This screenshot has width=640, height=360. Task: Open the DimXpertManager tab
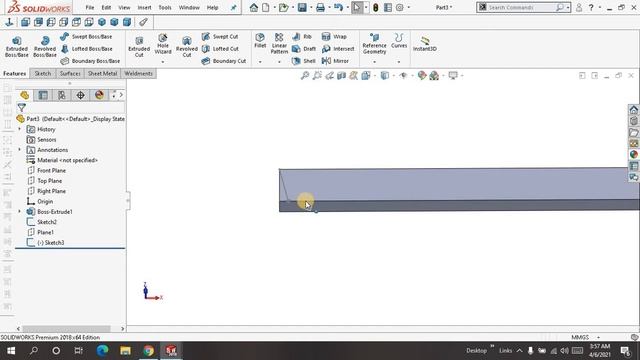pos(80,95)
